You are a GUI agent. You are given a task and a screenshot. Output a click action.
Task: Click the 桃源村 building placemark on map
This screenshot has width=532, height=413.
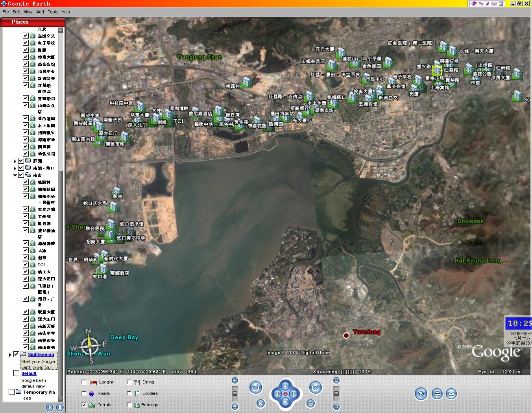pos(247,83)
